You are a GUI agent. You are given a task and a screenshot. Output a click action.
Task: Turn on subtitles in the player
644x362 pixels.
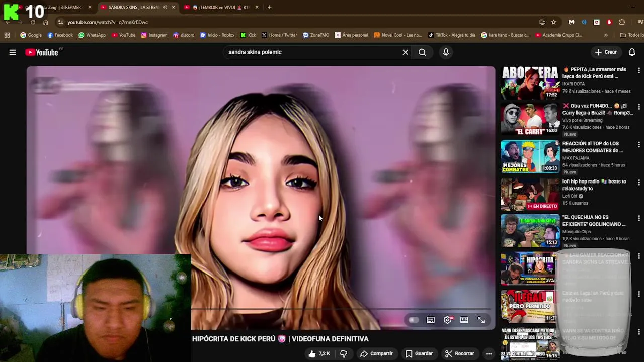431,320
